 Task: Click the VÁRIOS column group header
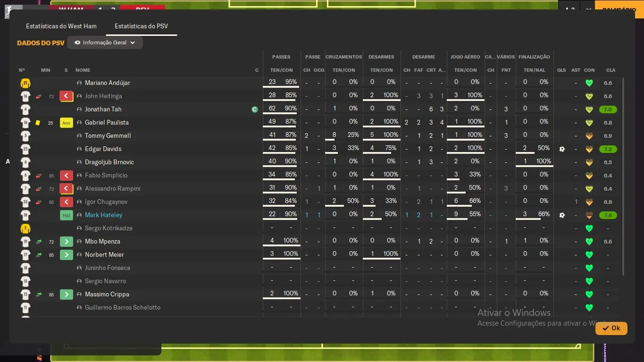506,57
